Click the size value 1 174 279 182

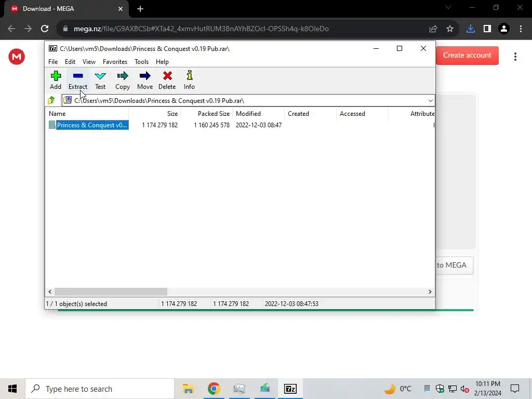(x=160, y=125)
